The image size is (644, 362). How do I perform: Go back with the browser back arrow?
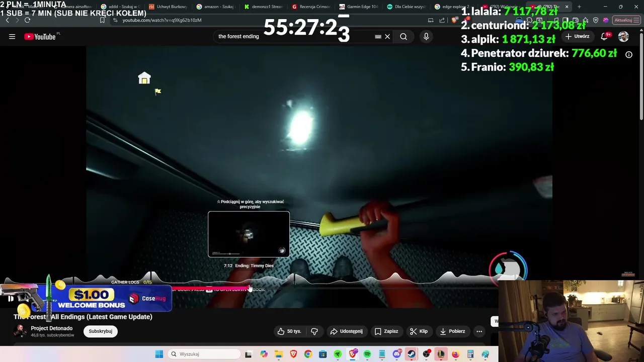(7, 20)
